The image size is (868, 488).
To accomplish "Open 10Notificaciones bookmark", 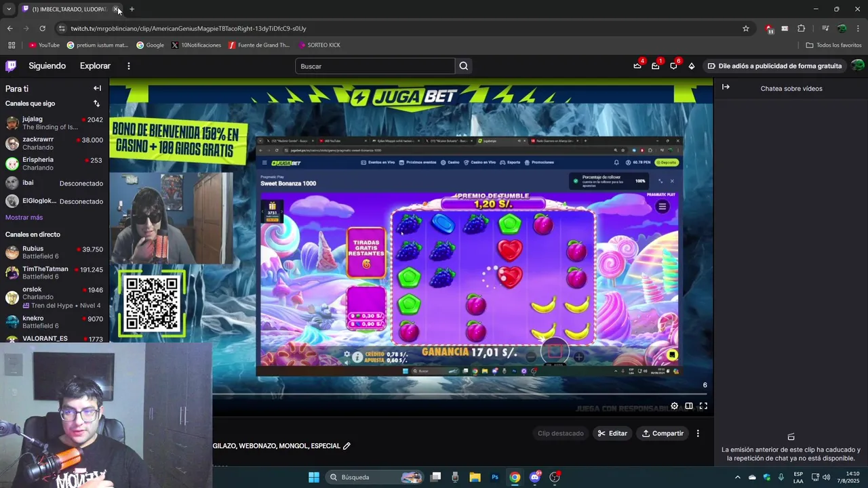I will point(196,45).
